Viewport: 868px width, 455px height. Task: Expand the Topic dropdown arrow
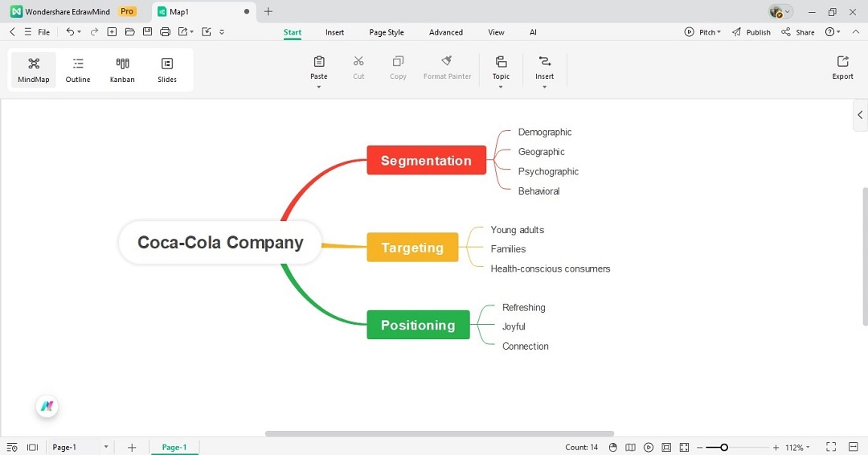click(x=501, y=87)
